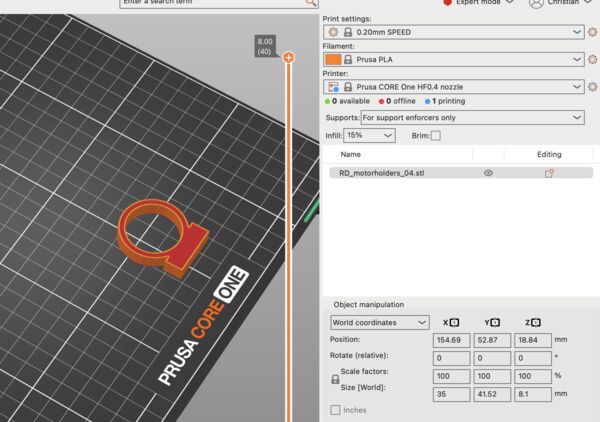Open the World coordinates dropdown

coord(380,323)
